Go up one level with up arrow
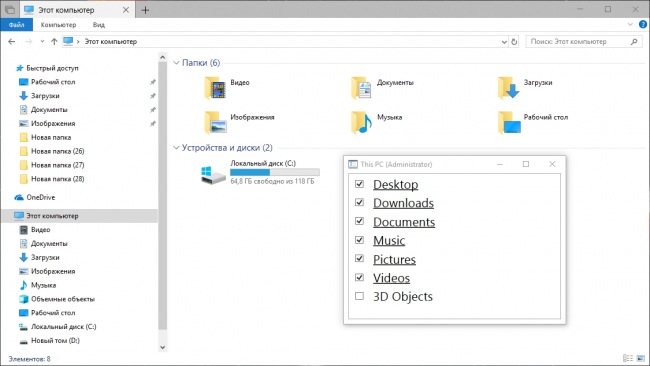Image resolution: width=650 pixels, height=366 pixels. [54, 41]
